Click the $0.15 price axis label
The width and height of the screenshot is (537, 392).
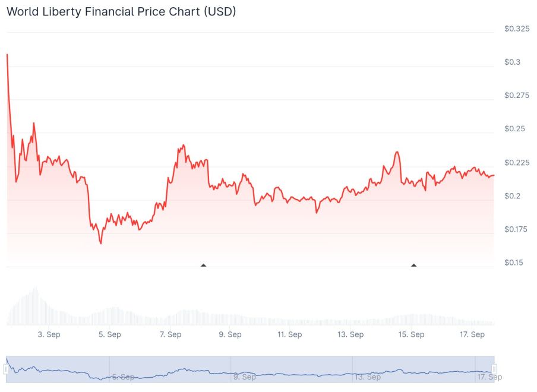[514, 263]
